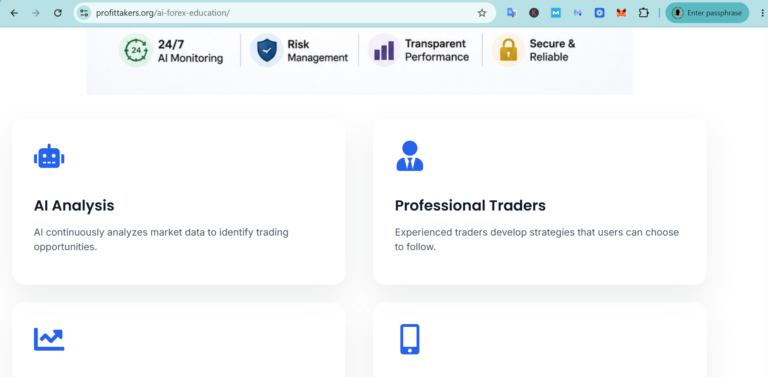Click the robot icon in AI Analysis card
This screenshot has height=377, width=768.
point(49,157)
